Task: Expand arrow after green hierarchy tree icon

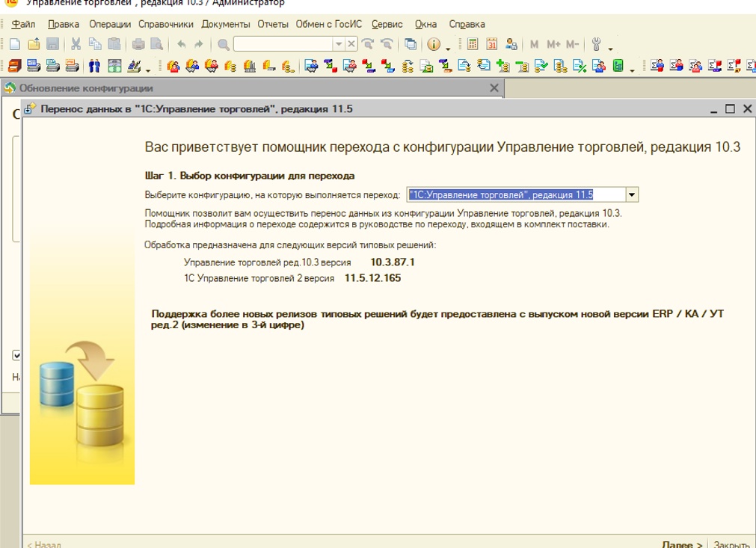Action: coord(632,70)
